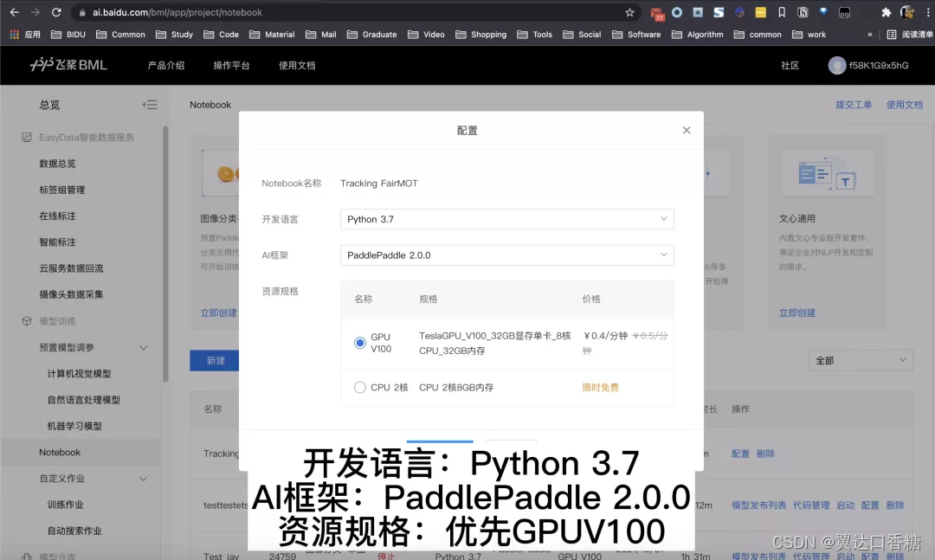Screen dimensions: 935x560
Task: Select the CPU 2核 radio button
Action: tap(359, 387)
